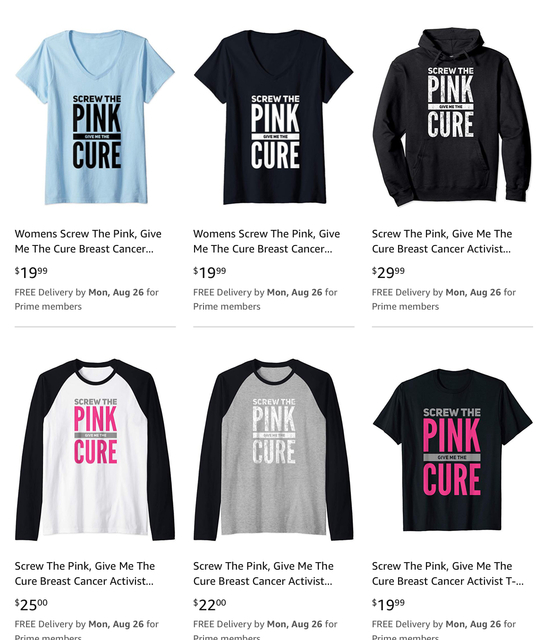Open the Breast Cancer Activist T-... title link
Image resolution: width=544 pixels, height=640 pixels.
pyautogui.click(x=448, y=573)
